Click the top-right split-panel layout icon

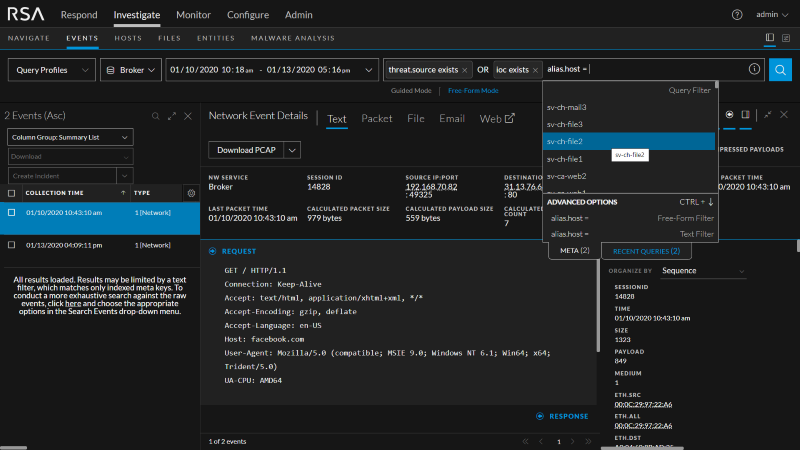pyautogui.click(x=770, y=38)
